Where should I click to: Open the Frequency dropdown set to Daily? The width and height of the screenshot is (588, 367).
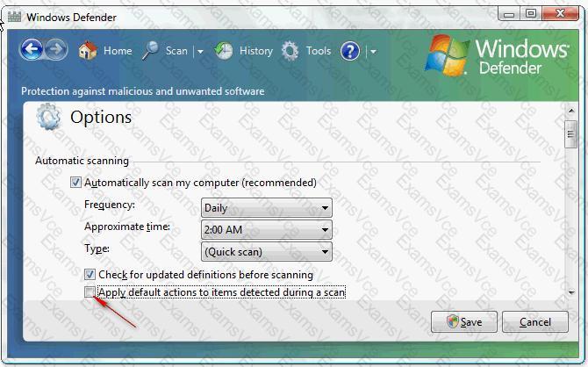click(267, 207)
